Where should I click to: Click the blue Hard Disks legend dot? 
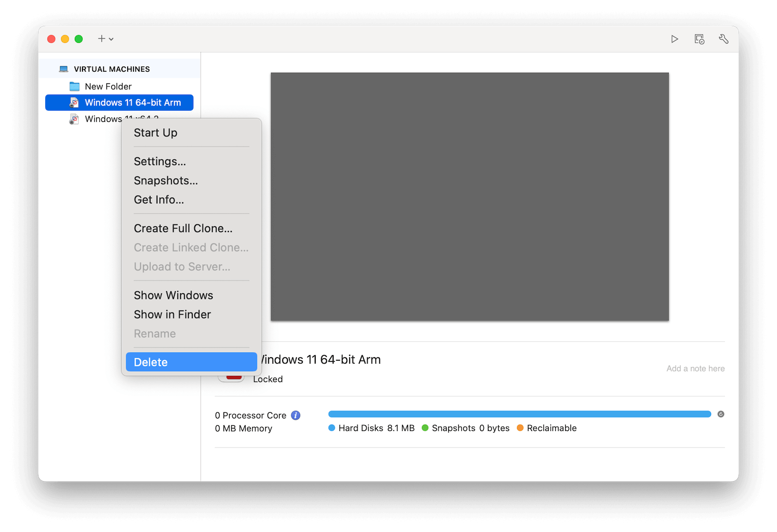point(332,428)
